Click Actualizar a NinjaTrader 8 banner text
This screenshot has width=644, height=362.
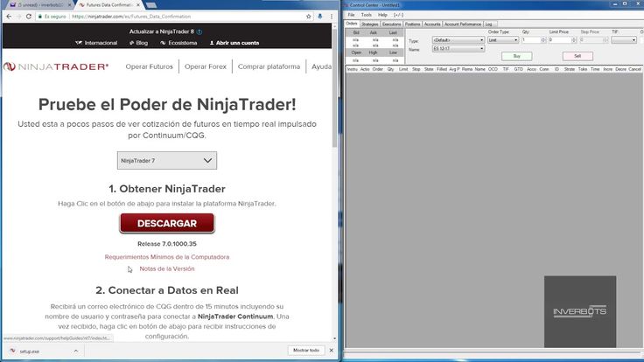pyautogui.click(x=161, y=31)
